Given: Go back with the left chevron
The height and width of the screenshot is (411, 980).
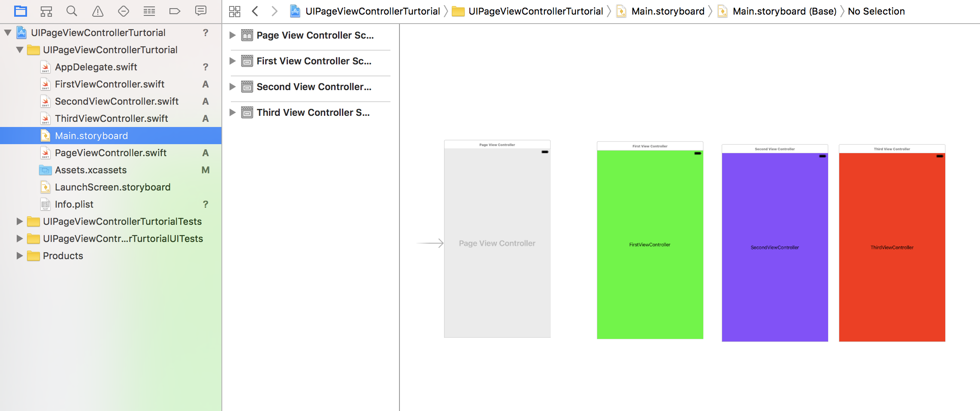Looking at the screenshot, I should tap(255, 11).
